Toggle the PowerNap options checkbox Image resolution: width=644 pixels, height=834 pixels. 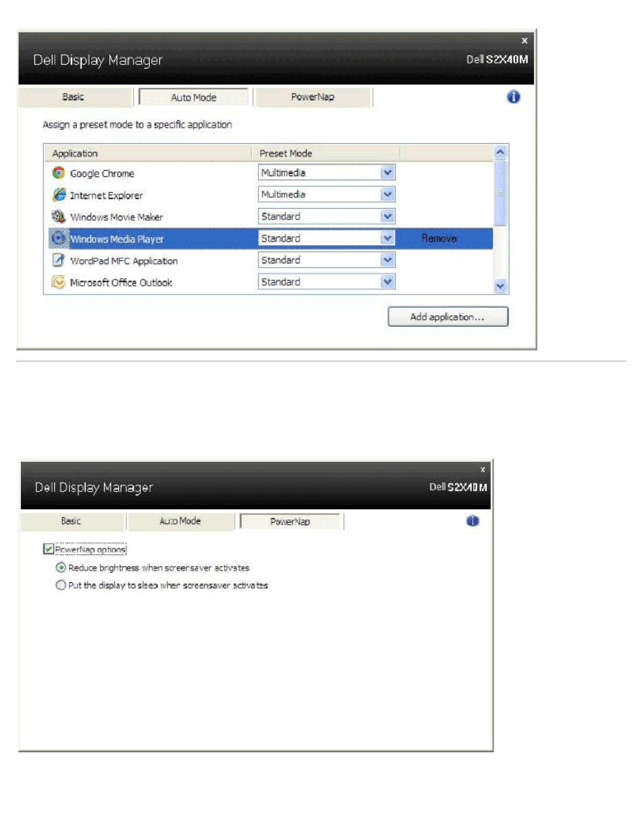[x=49, y=549]
